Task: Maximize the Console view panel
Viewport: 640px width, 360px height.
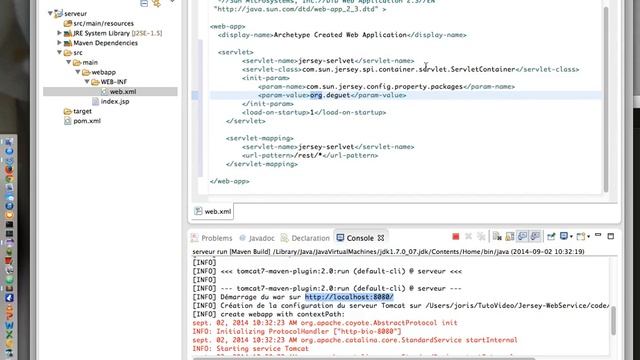Action: pos(611,236)
